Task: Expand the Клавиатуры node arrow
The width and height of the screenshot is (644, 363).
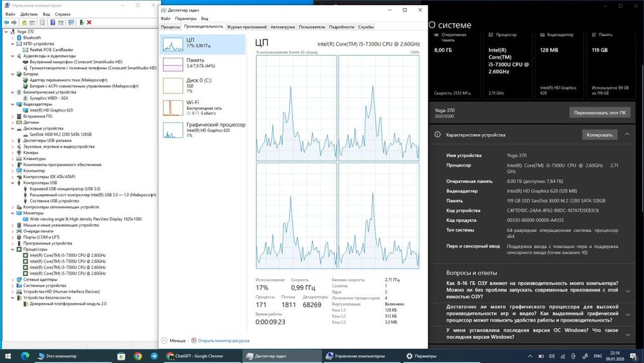Action: click(x=13, y=158)
